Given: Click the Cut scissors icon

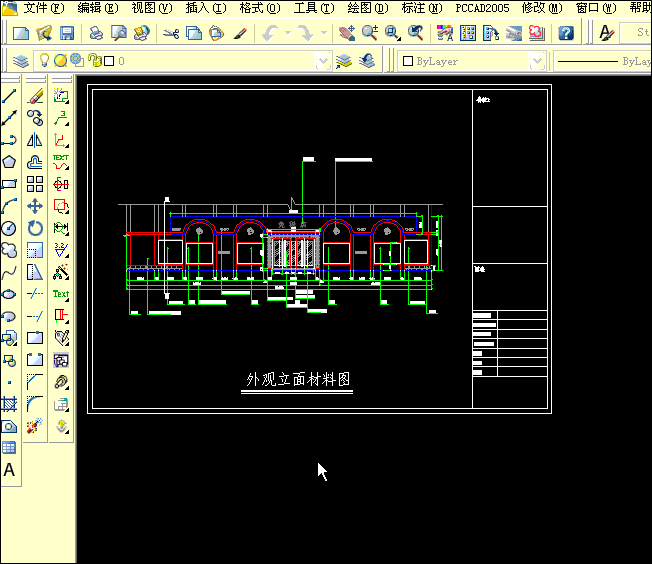Looking at the screenshot, I should point(171,33).
